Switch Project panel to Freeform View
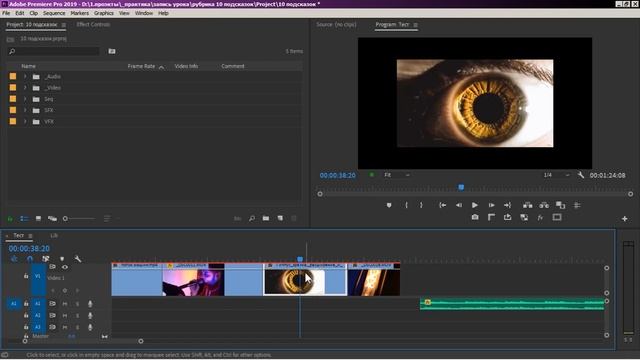The image size is (640, 360). [52, 219]
